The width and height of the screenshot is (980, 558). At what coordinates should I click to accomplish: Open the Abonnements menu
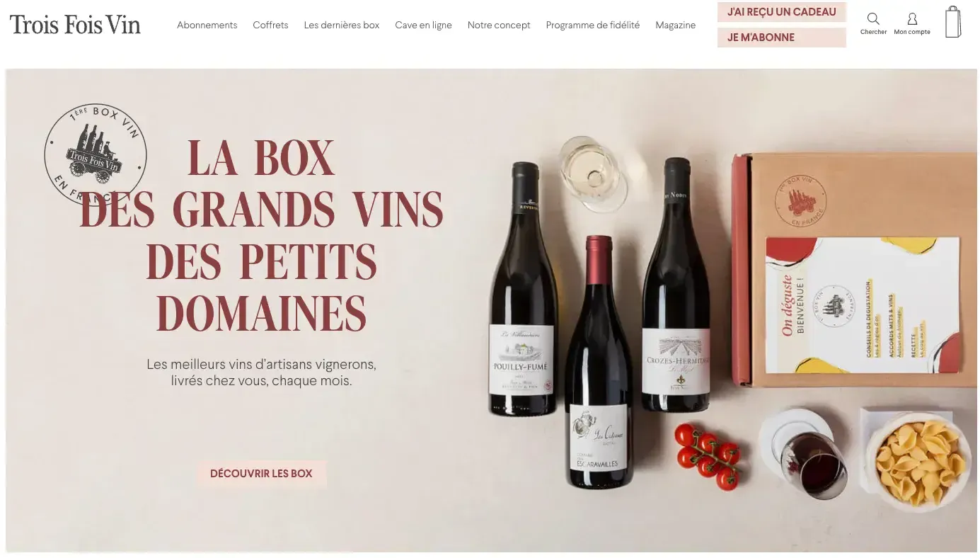click(207, 25)
